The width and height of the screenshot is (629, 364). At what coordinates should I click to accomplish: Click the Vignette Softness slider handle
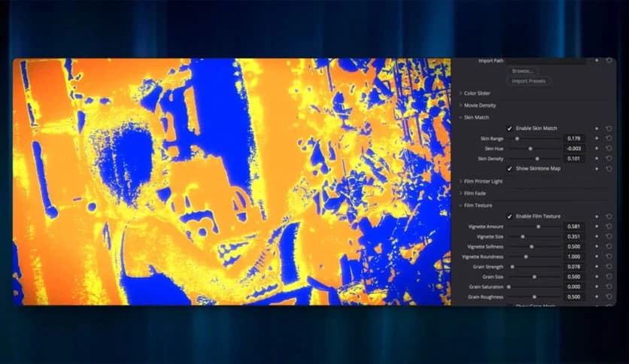pyautogui.click(x=531, y=247)
